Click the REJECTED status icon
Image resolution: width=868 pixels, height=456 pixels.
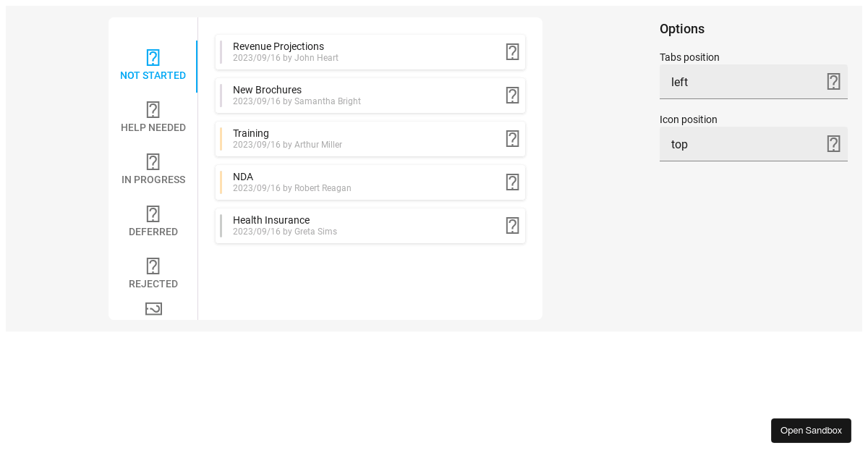pyautogui.click(x=153, y=266)
